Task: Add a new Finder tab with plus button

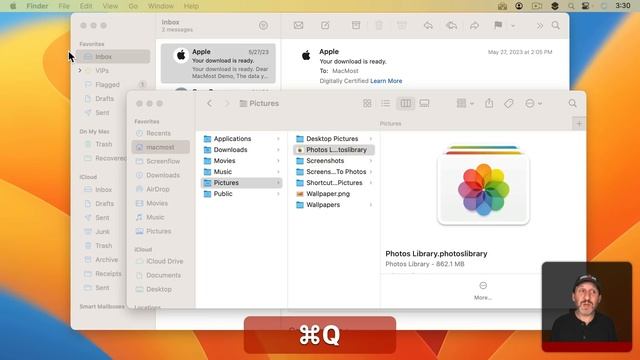Action: pos(579,124)
